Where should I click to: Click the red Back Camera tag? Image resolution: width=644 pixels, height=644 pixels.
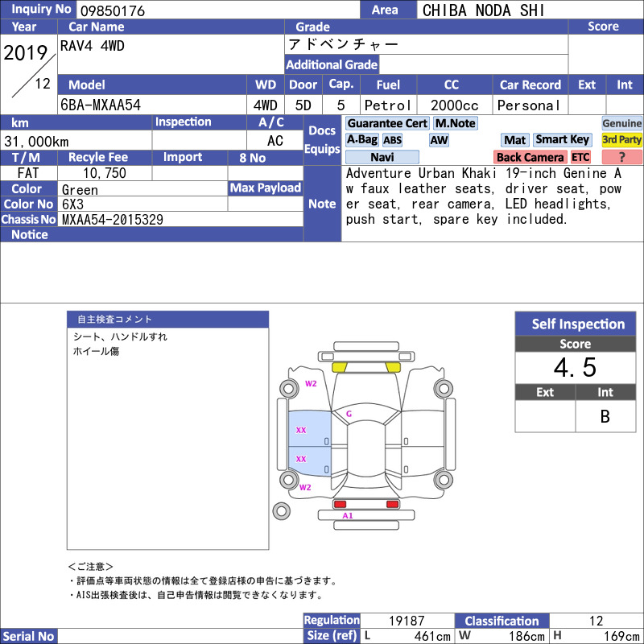tap(530, 157)
